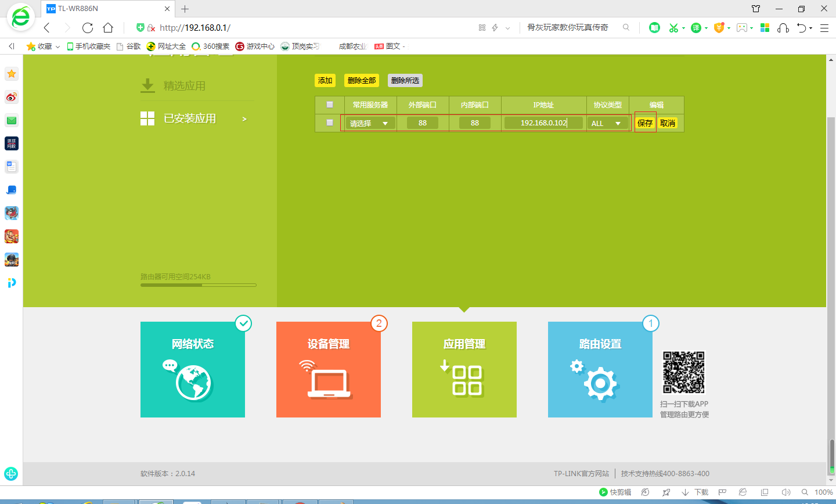
Task: Open the 应用管理 tile
Action: (464, 369)
